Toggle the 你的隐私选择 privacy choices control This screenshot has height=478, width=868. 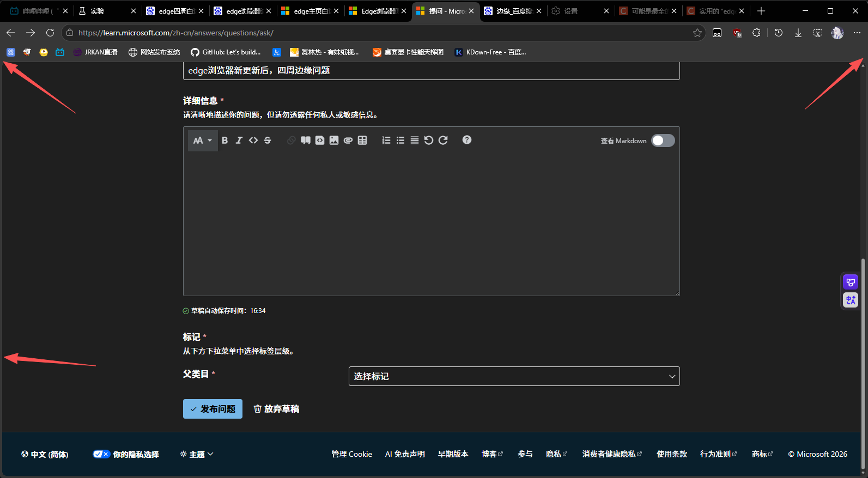[x=126, y=454]
